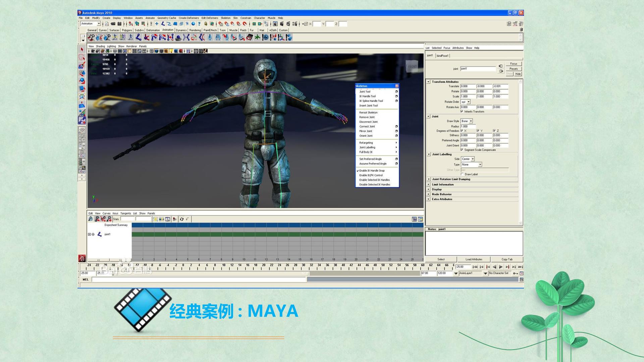This screenshot has height=362, width=644.
Task: Click the Joint Tool shelf icon
Action: pos(138,38)
